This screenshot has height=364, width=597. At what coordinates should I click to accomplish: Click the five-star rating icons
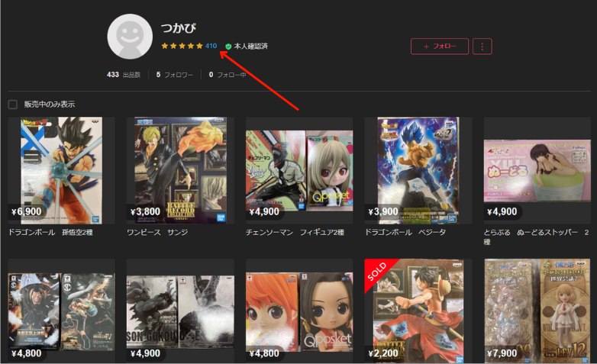(x=182, y=46)
